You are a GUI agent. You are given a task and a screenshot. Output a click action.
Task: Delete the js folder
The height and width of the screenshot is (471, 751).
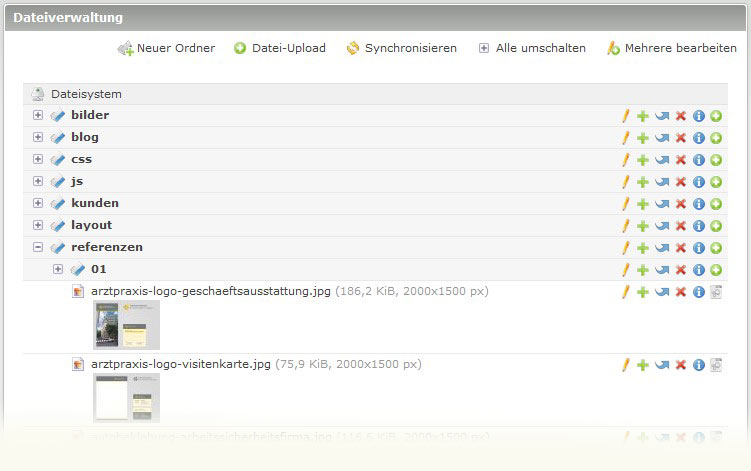coord(681,182)
